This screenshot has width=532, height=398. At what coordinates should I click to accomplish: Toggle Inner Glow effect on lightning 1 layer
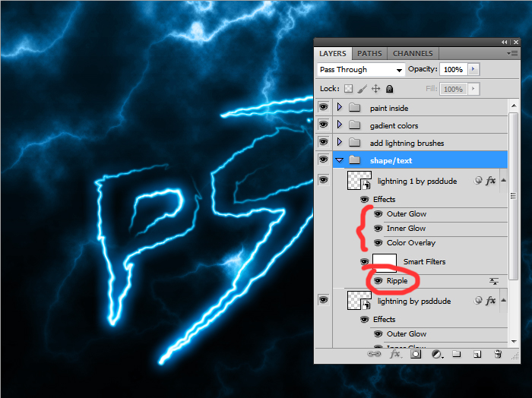(x=378, y=229)
